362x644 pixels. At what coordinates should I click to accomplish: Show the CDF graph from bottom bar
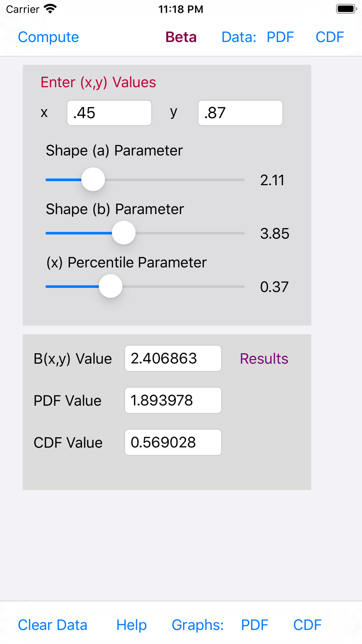[307, 625]
